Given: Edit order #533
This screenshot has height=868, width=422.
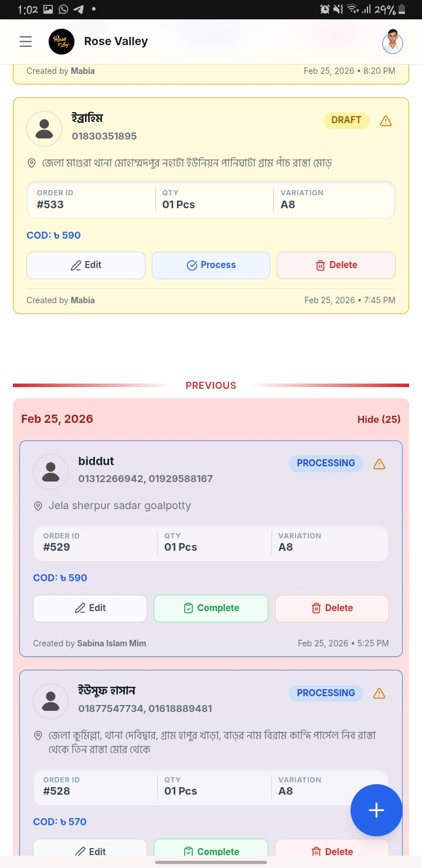Looking at the screenshot, I should pos(86,265).
